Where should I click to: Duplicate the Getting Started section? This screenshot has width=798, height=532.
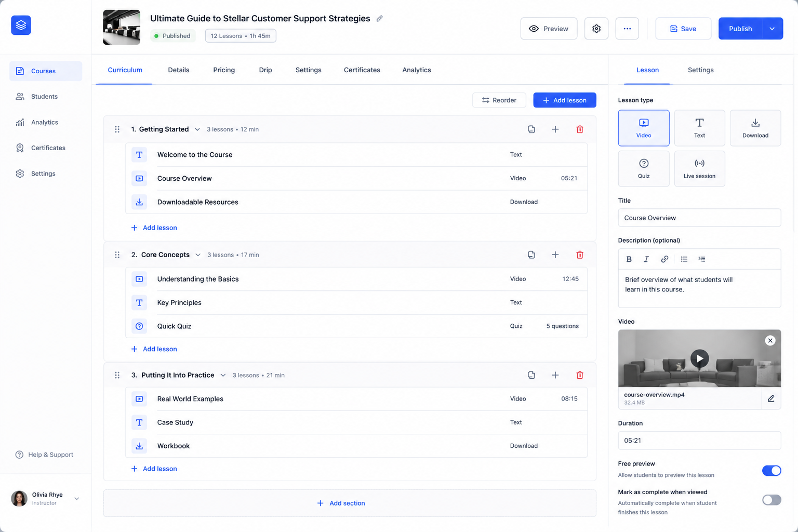click(531, 129)
